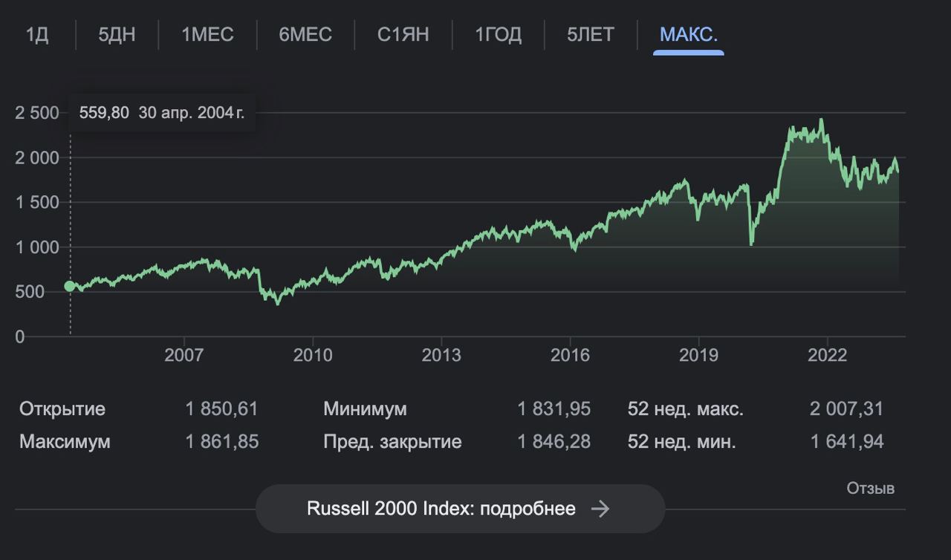Choose the 5ЛЕТ time range
951x560 pixels.
coord(591,35)
